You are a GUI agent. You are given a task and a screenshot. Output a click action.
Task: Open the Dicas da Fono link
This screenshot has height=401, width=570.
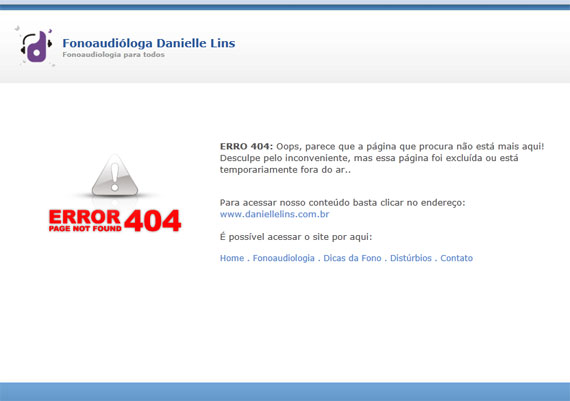(352, 258)
